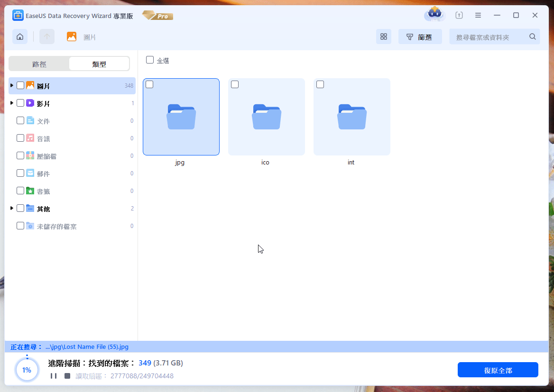Click the 音訊 music note icon

click(x=30, y=138)
